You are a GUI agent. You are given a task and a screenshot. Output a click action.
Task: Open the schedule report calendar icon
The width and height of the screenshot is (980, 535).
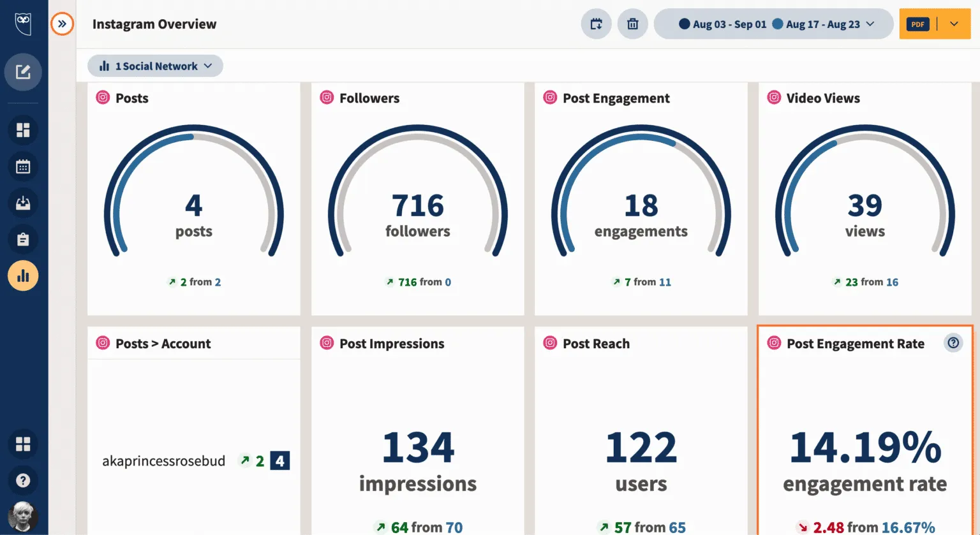pos(595,24)
